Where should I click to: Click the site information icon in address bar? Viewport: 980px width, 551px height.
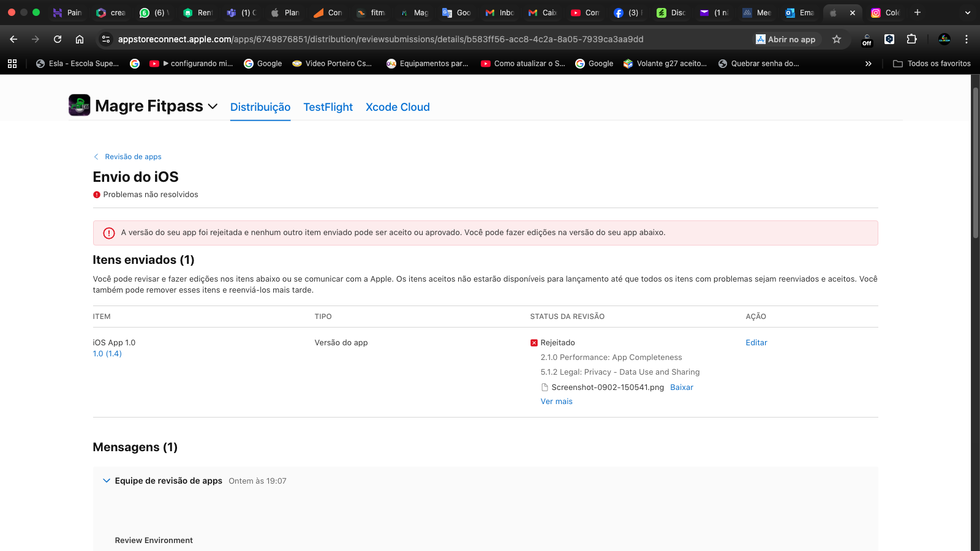point(106,39)
